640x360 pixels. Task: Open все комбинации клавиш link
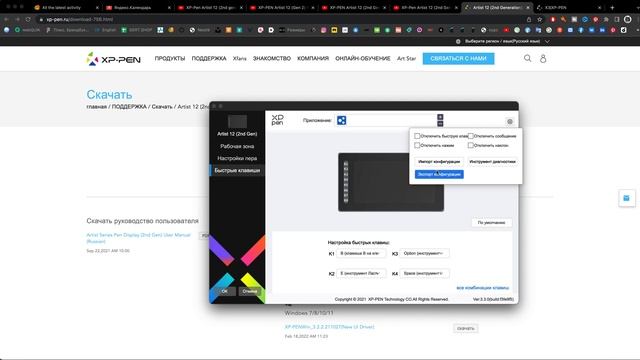click(482, 288)
